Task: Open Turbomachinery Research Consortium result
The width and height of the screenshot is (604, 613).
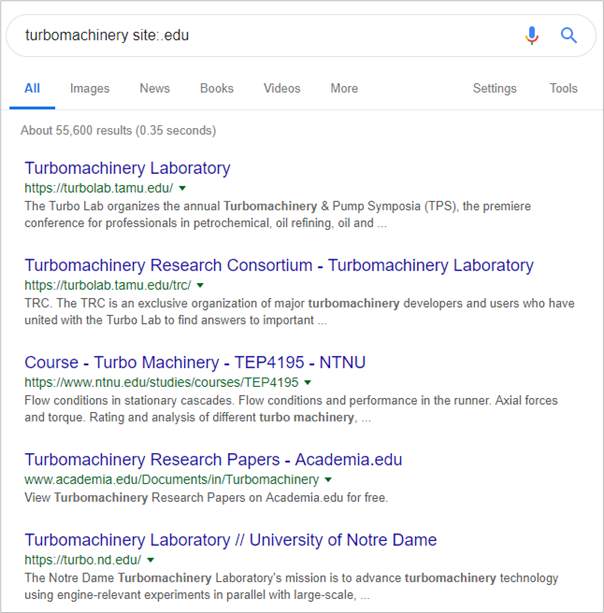Action: point(279,265)
